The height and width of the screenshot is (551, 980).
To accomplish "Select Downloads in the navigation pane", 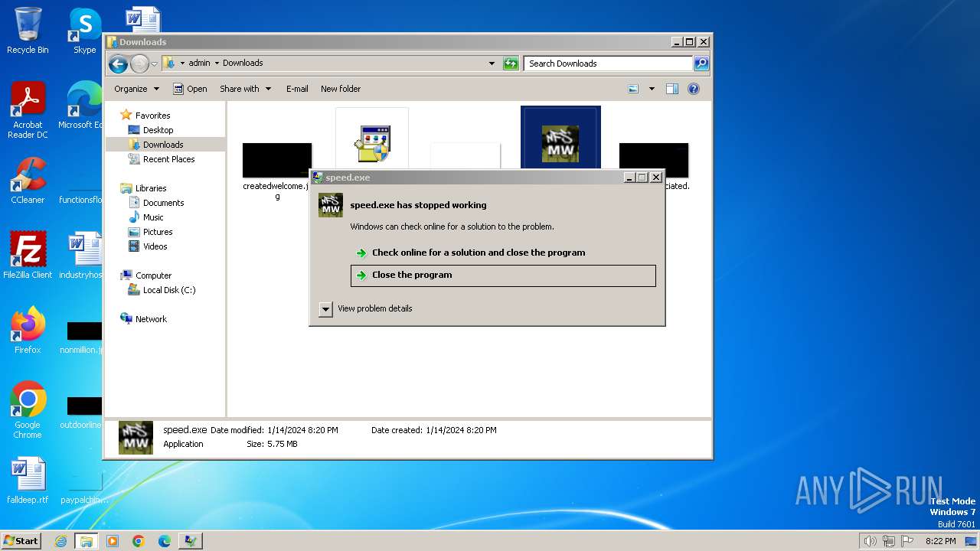I will pyautogui.click(x=163, y=145).
